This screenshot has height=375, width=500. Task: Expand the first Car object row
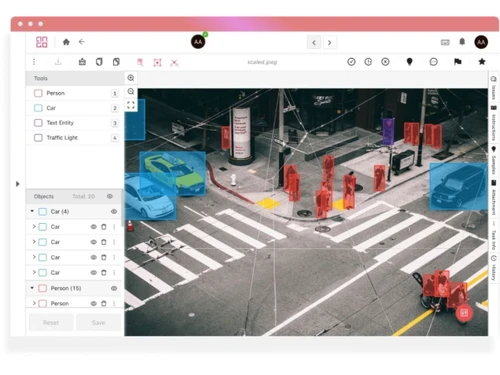point(34,227)
